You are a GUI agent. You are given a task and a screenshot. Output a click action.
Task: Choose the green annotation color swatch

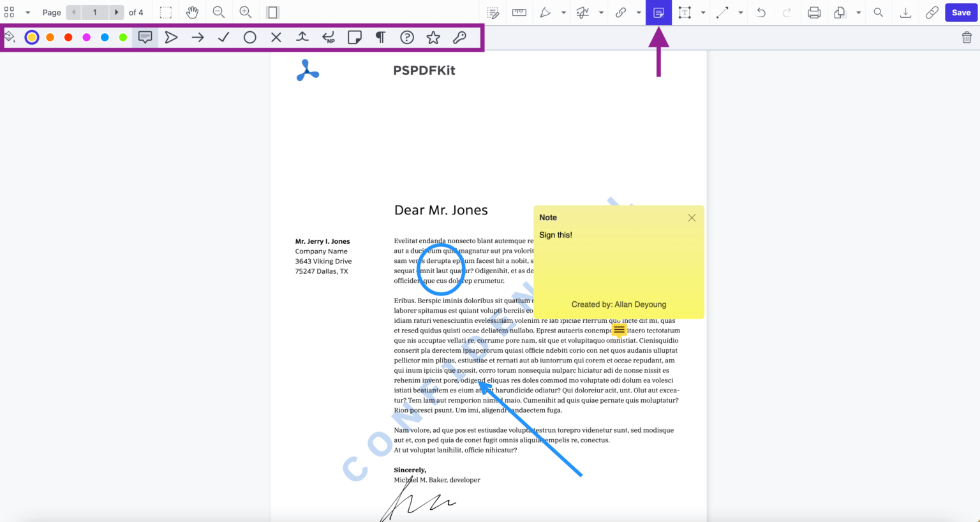tap(122, 37)
